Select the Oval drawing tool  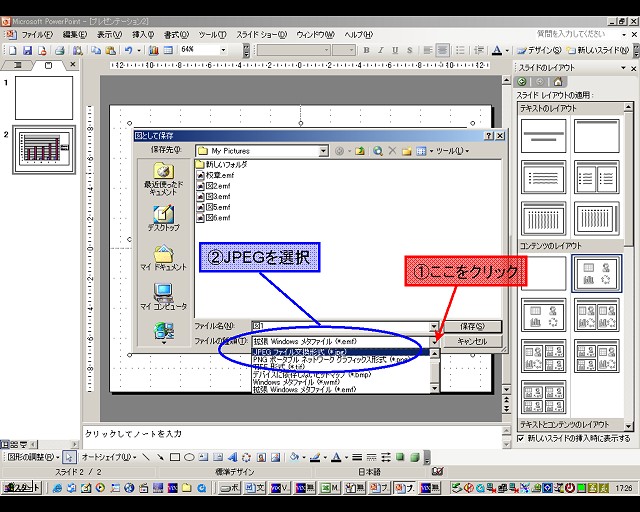[x=189, y=457]
